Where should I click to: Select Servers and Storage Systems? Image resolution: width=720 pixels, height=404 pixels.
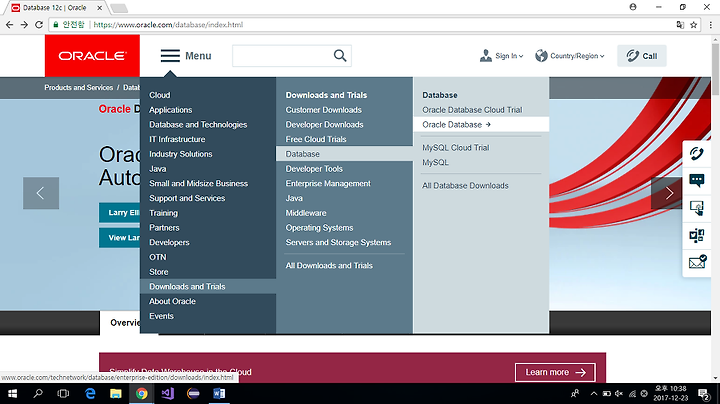[338, 242]
